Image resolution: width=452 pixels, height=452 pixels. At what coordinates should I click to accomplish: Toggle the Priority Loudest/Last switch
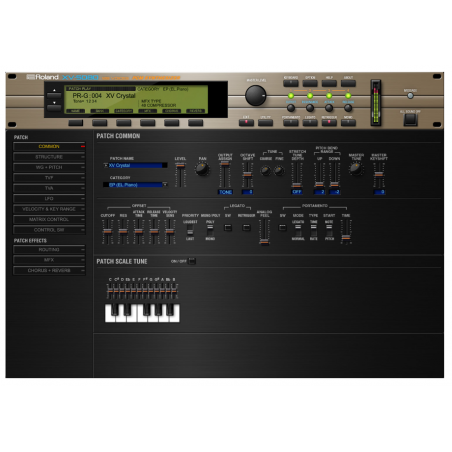click(190, 230)
